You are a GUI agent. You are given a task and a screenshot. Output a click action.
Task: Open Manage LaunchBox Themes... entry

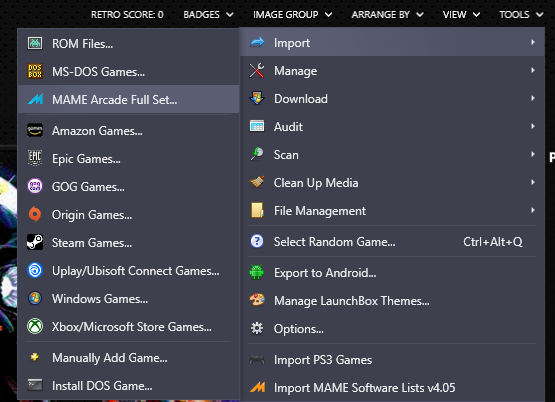click(x=392, y=300)
